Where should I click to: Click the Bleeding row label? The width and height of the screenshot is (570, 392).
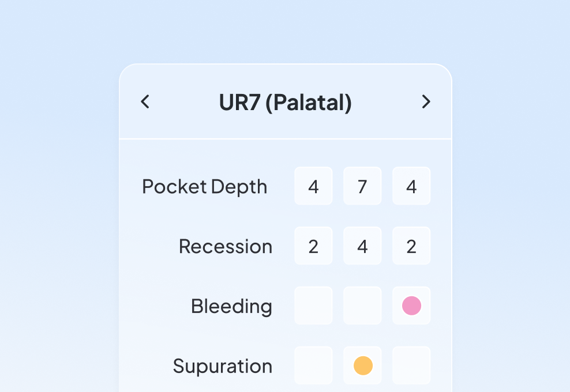[231, 306]
